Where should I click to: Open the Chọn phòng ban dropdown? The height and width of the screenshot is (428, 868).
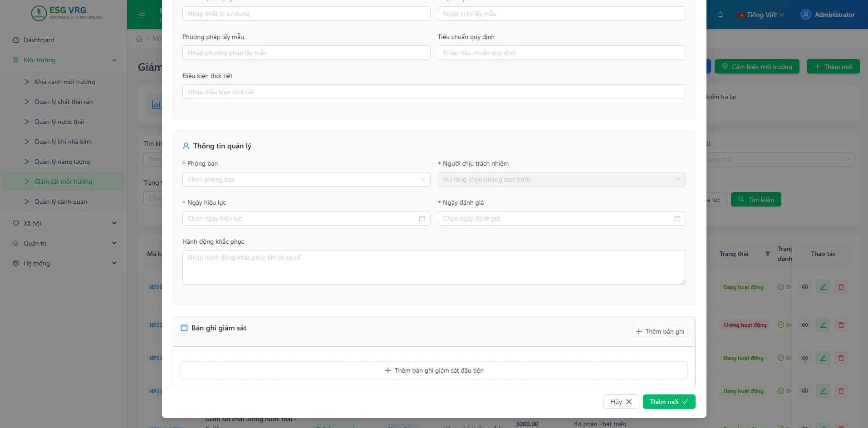point(306,179)
